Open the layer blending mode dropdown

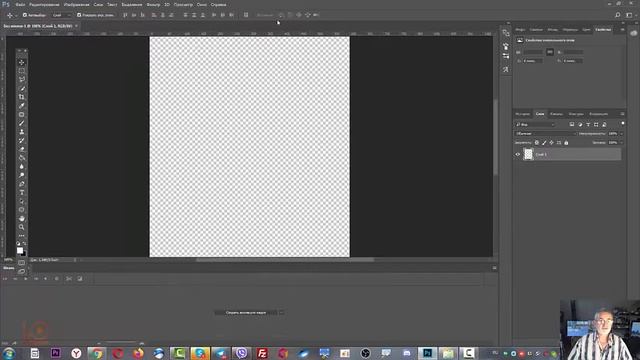545,133
